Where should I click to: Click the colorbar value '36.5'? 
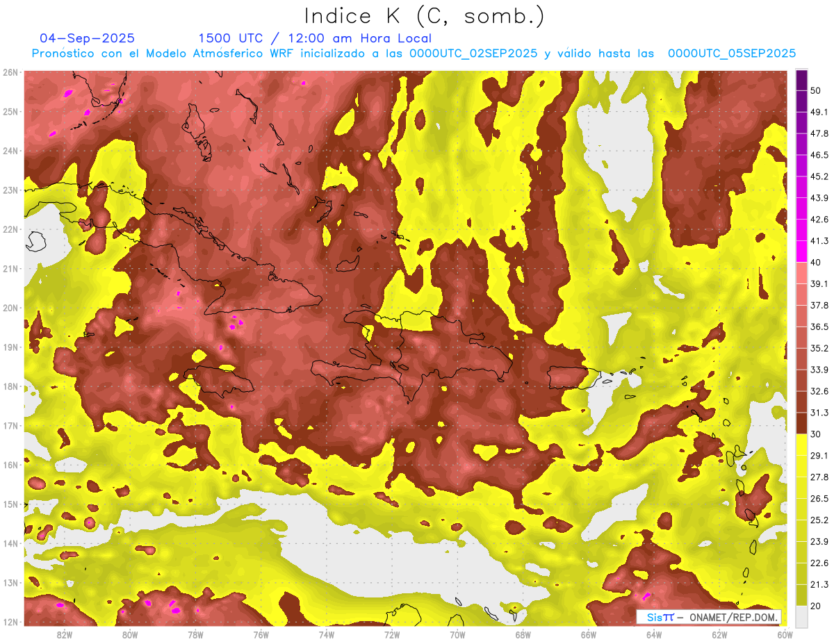[x=819, y=327]
